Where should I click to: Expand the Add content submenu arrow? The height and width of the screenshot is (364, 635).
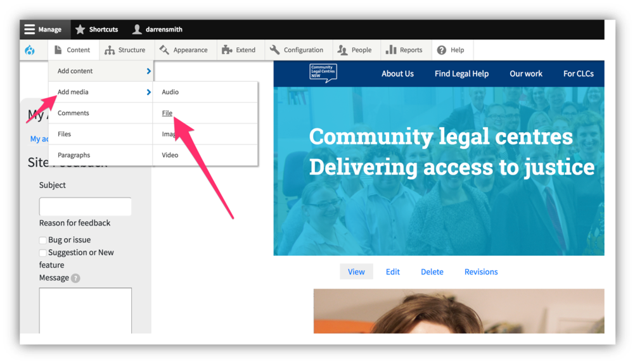[x=149, y=71]
